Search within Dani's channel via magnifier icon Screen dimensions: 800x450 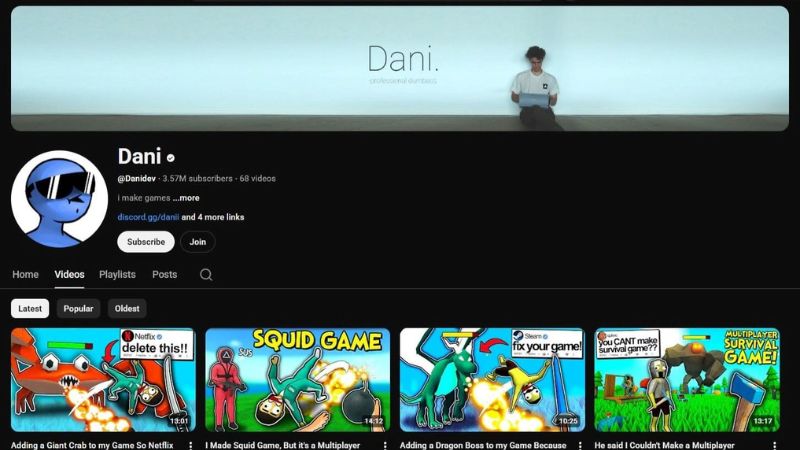[206, 274]
